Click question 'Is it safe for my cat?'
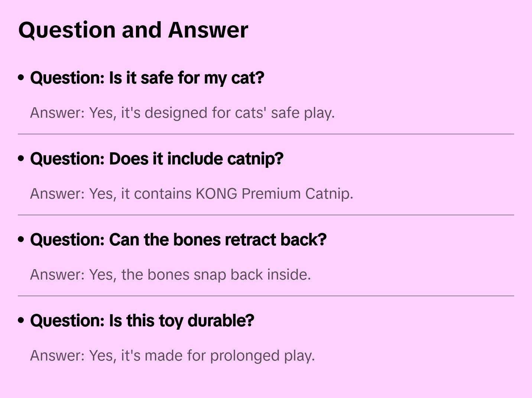The height and width of the screenshot is (398, 532). (x=147, y=78)
